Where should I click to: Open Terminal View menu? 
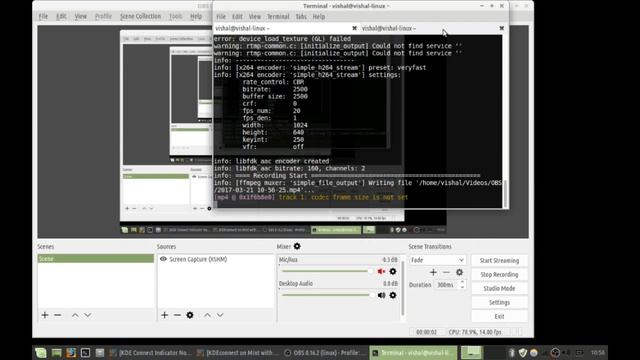point(255,17)
